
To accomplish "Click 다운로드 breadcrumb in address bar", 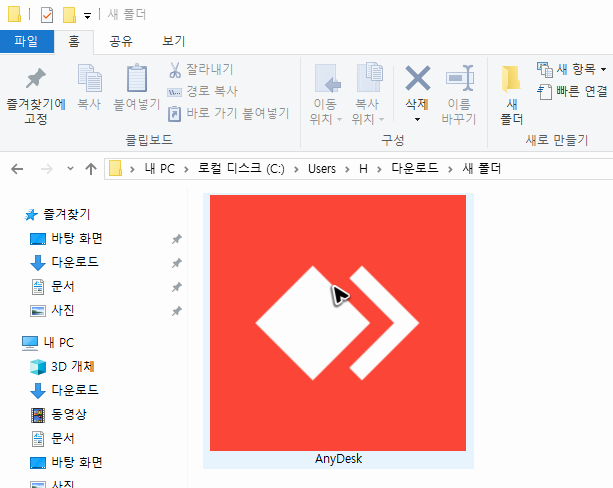I will click(415, 169).
